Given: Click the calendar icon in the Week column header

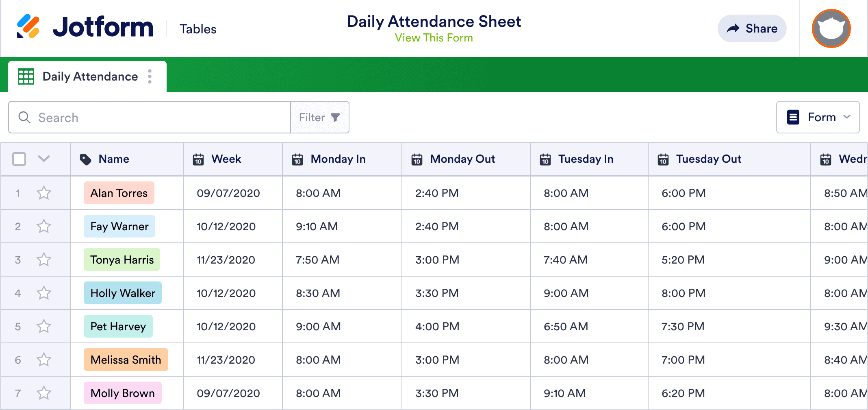Looking at the screenshot, I should pyautogui.click(x=198, y=159).
